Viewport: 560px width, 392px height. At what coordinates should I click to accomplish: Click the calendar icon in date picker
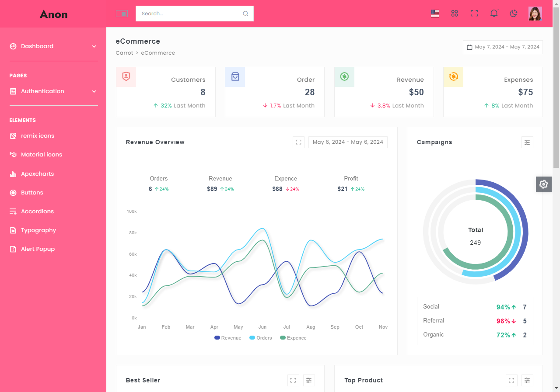(x=469, y=47)
